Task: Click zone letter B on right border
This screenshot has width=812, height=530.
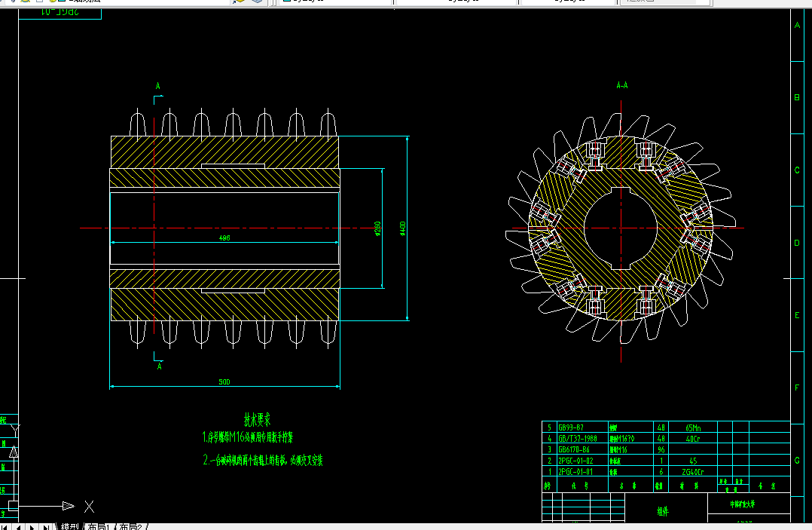Action: click(797, 97)
